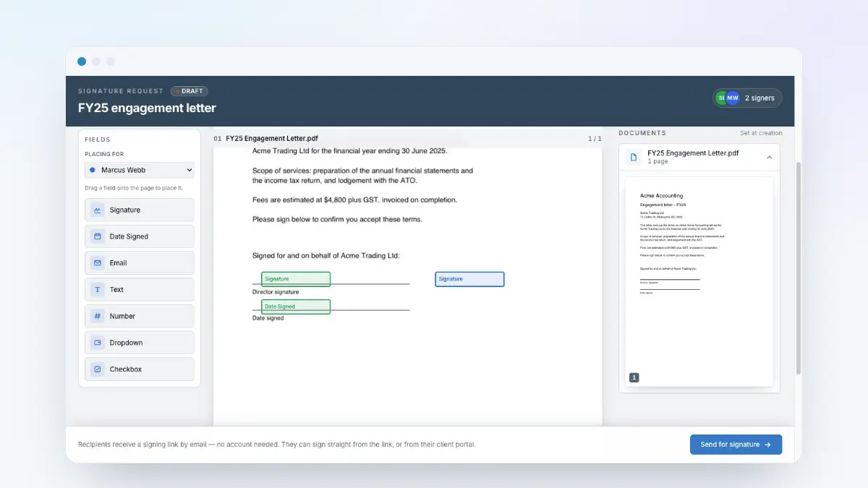Click the FY25 engagement letter title
Screen dimensions: 868x488
[147, 108]
